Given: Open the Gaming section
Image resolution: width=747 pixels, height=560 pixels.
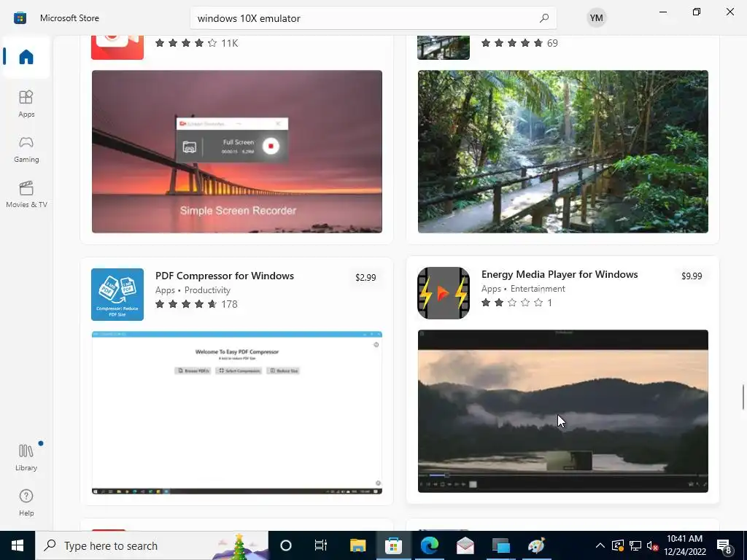Looking at the screenshot, I should point(26,149).
